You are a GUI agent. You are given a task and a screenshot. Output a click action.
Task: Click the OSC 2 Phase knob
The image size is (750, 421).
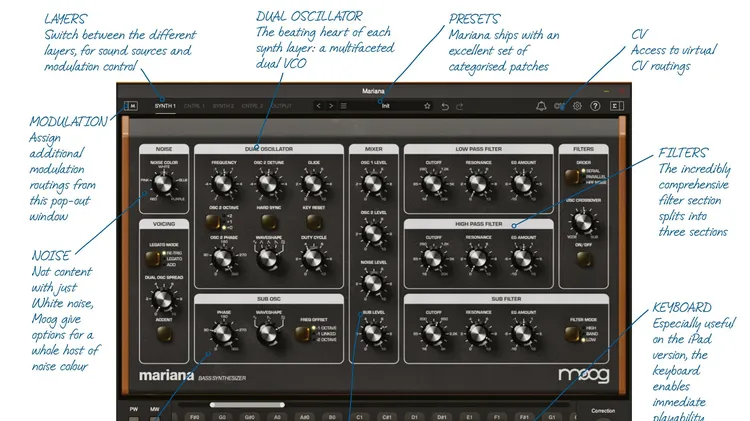point(223,259)
